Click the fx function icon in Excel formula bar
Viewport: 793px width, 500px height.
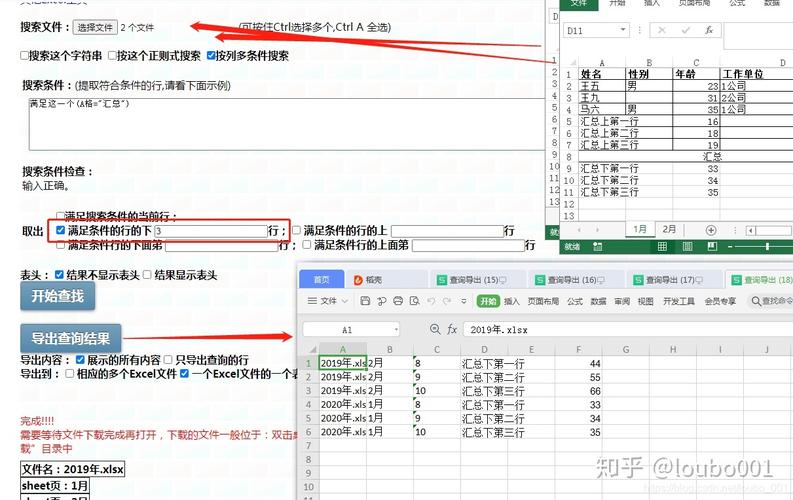(x=709, y=30)
